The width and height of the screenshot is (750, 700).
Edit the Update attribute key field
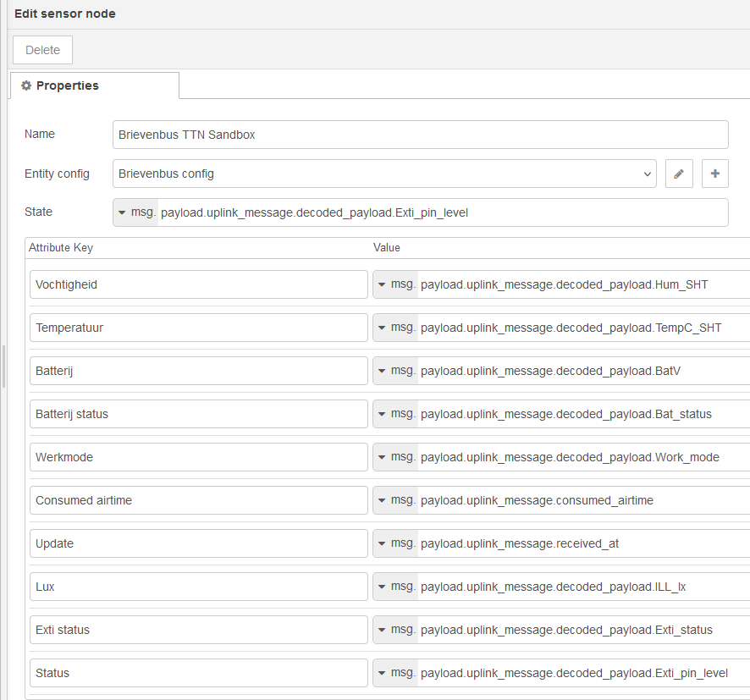coord(198,543)
